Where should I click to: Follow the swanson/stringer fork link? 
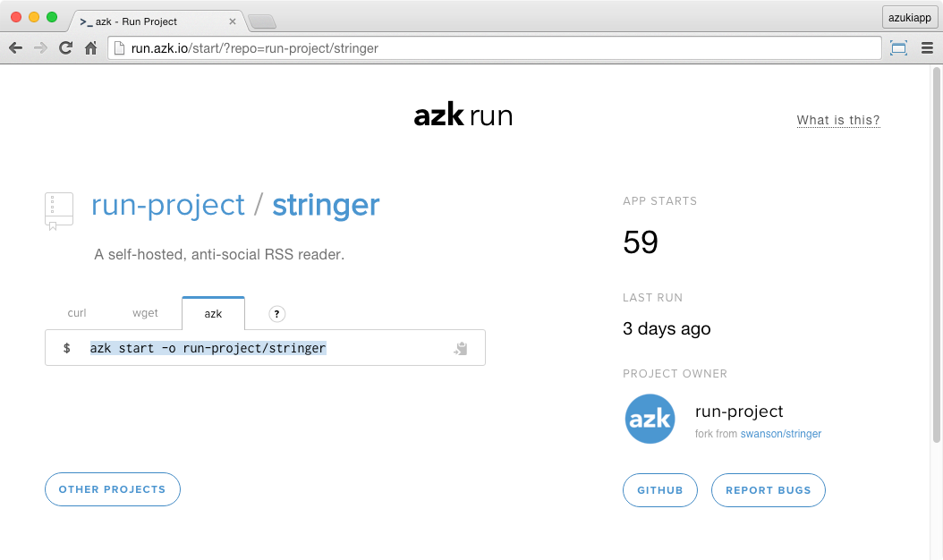click(x=780, y=434)
